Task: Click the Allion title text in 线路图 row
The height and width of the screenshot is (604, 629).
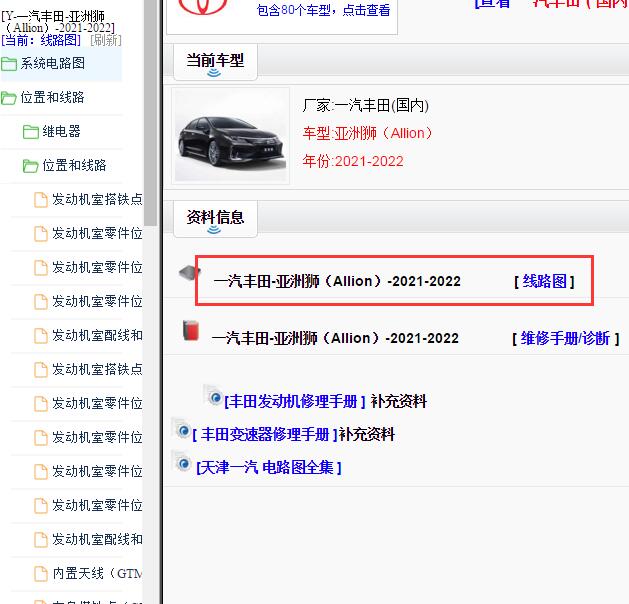Action: click(337, 281)
